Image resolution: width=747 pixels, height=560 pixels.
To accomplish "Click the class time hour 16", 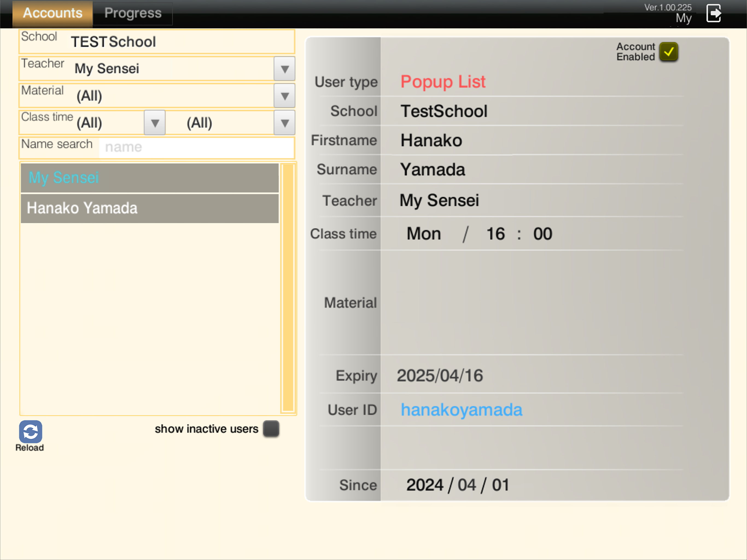I will click(x=495, y=234).
